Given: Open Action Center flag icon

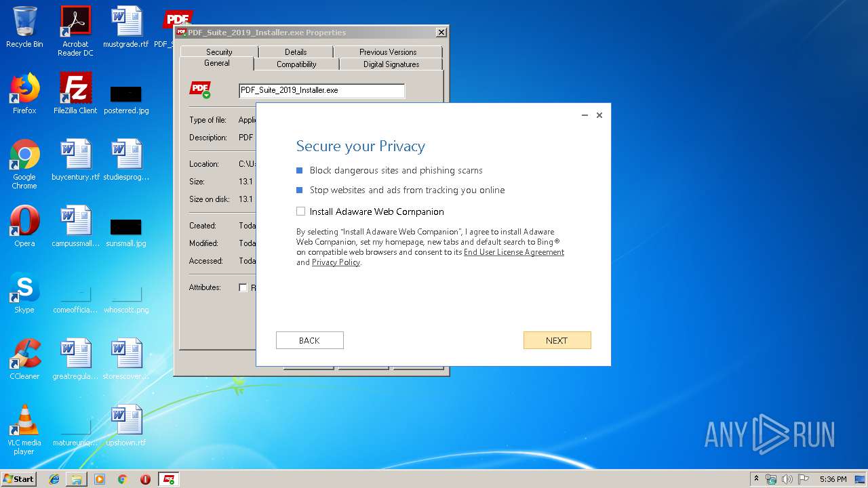Looking at the screenshot, I should pyautogui.click(x=803, y=479).
